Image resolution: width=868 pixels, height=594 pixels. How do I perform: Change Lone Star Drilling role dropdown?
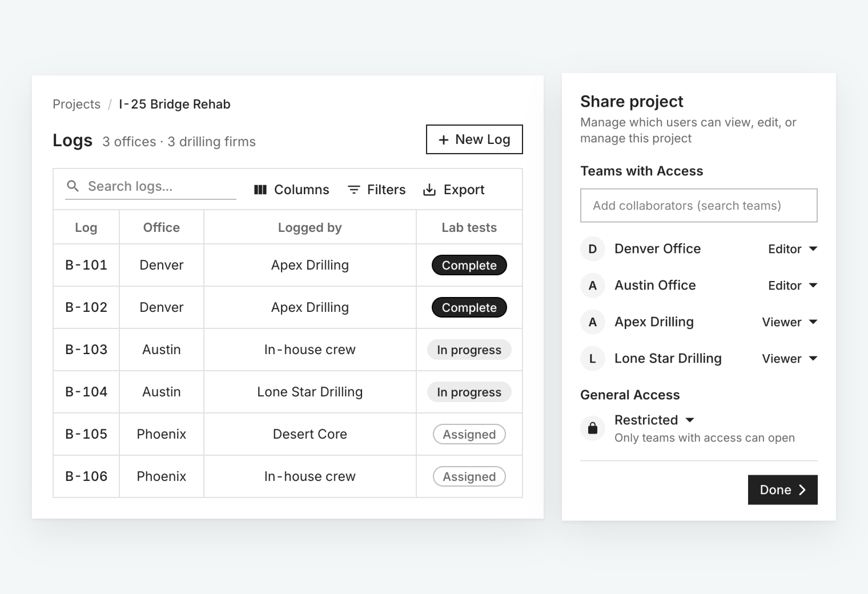click(790, 359)
